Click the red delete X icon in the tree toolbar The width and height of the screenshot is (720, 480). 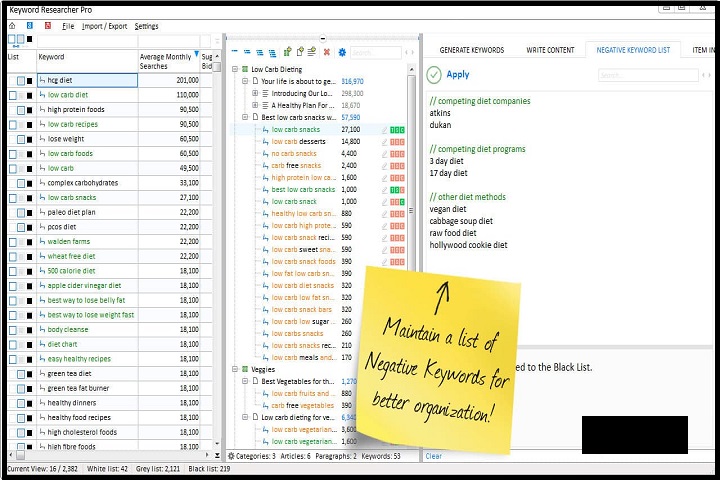(326, 52)
